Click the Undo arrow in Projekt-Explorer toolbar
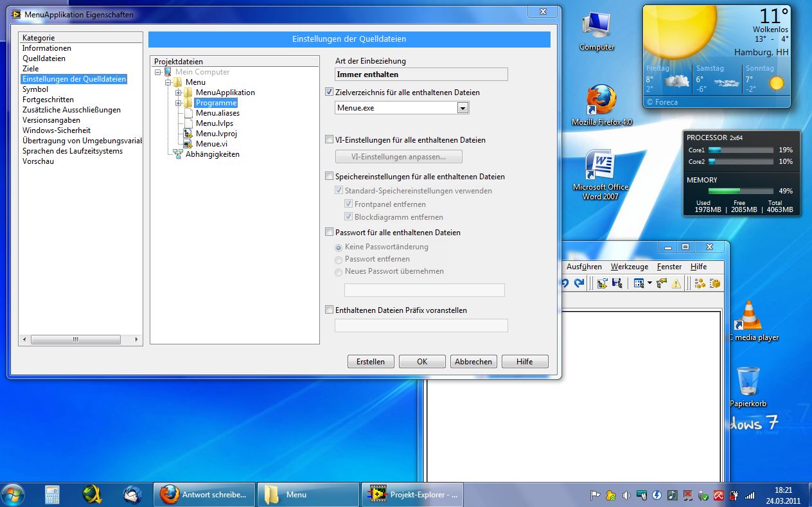812x507 pixels. point(565,283)
